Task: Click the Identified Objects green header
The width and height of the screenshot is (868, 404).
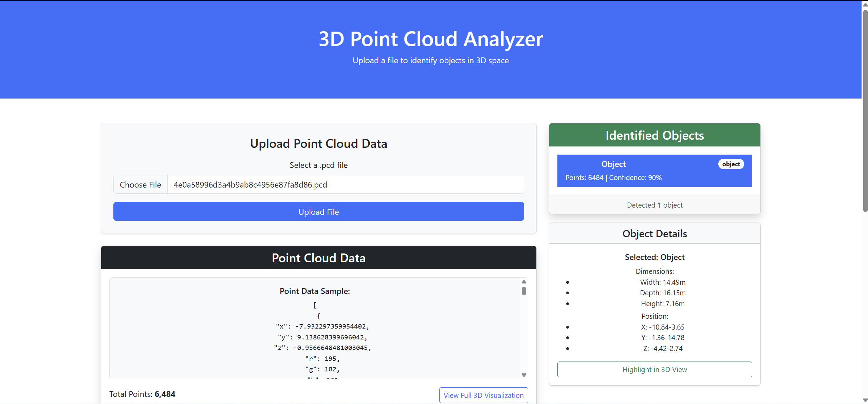Action: coord(654,135)
